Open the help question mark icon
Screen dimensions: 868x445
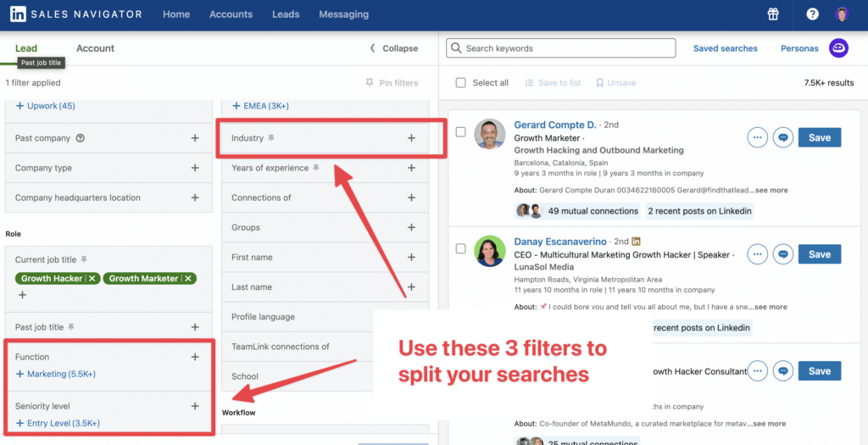pyautogui.click(x=812, y=14)
